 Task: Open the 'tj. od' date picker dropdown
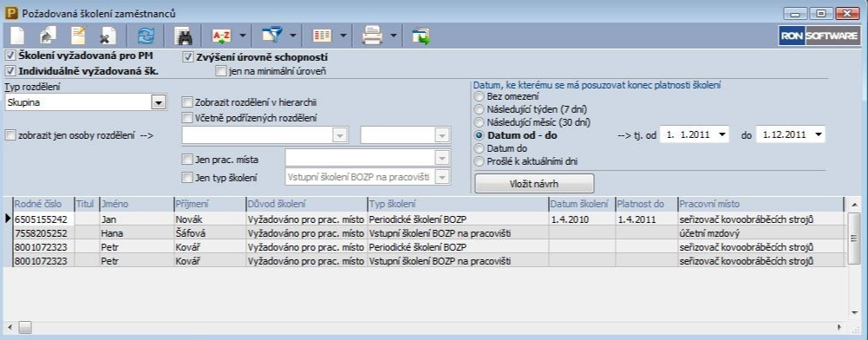coord(721,134)
